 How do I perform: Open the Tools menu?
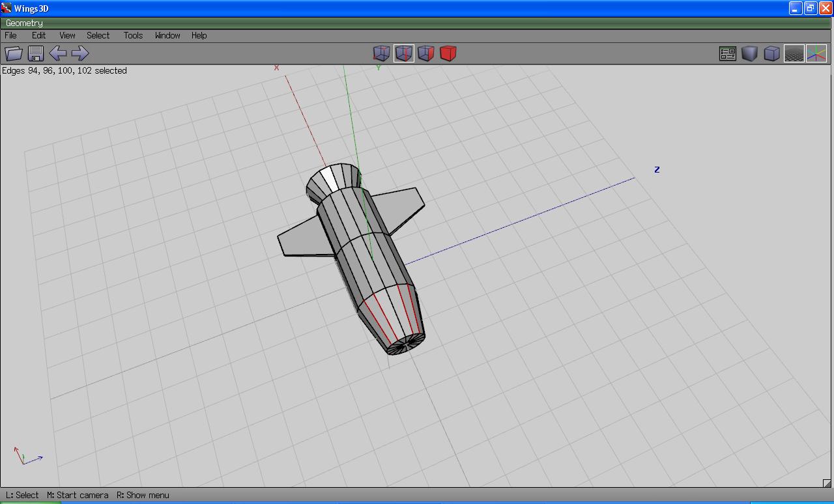coord(133,36)
